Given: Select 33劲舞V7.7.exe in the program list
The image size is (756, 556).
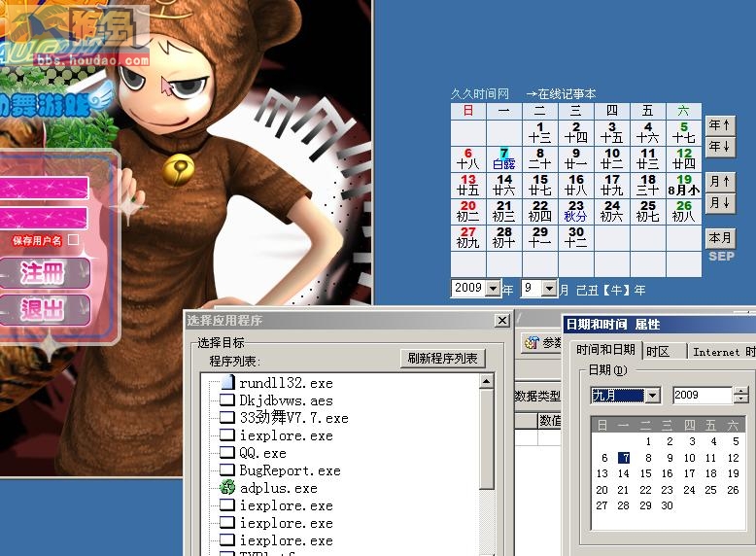Looking at the screenshot, I should pyautogui.click(x=293, y=418).
